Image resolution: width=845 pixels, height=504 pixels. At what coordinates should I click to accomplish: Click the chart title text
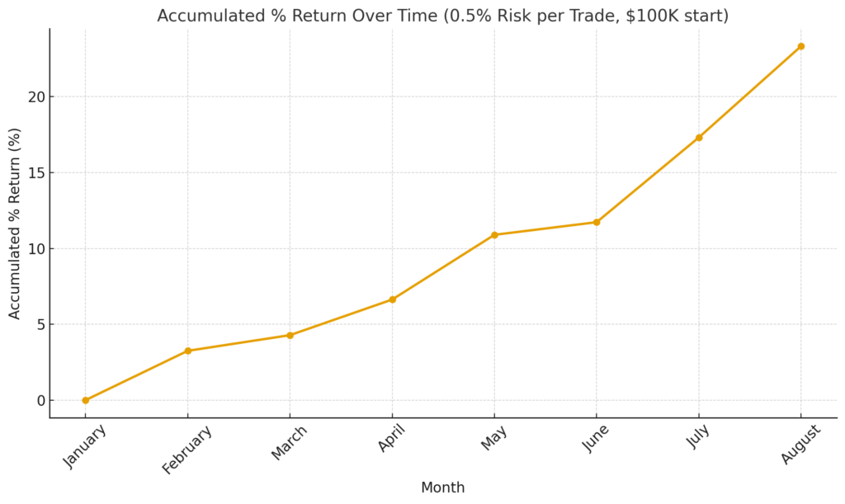tap(442, 16)
